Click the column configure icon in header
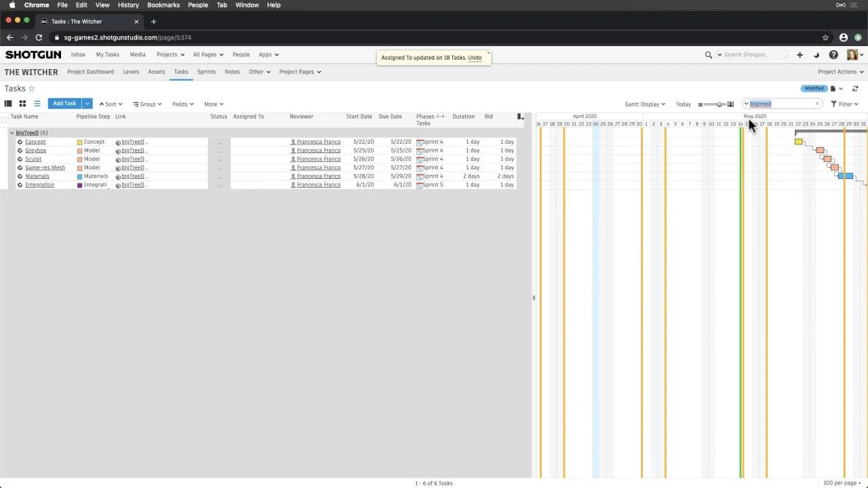The image size is (868, 488). click(x=520, y=117)
